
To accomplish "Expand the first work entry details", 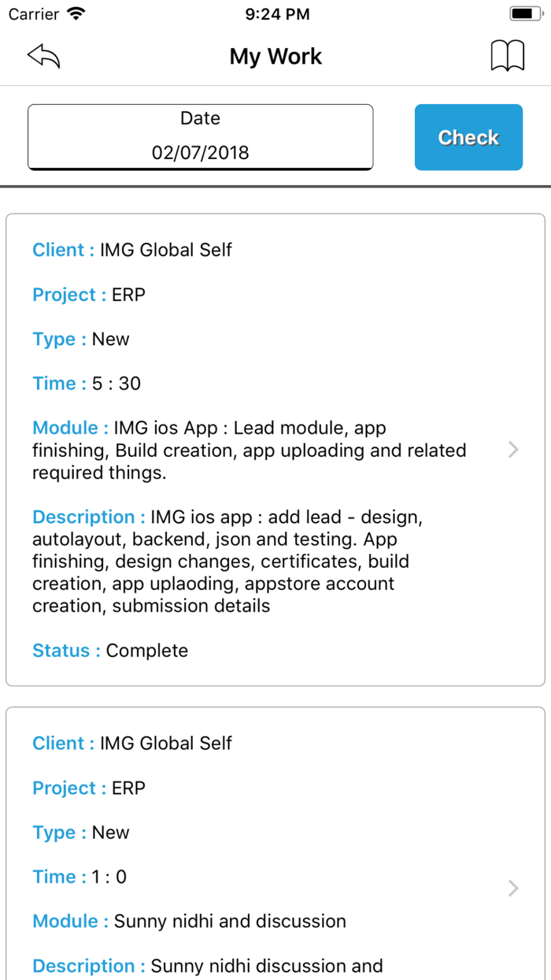I will click(513, 450).
